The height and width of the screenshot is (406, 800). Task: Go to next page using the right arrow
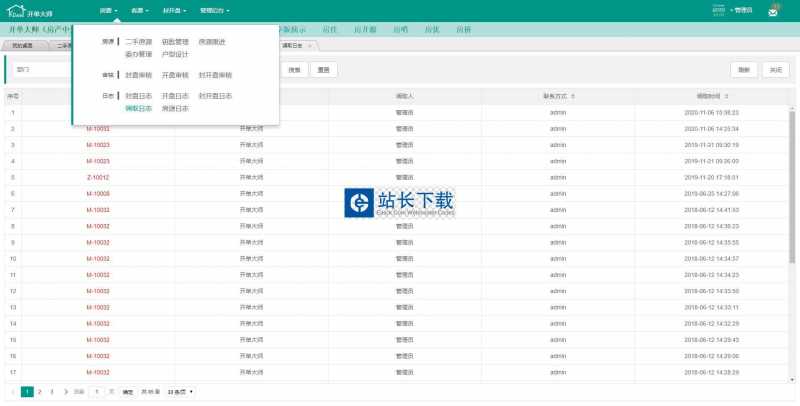click(x=66, y=391)
